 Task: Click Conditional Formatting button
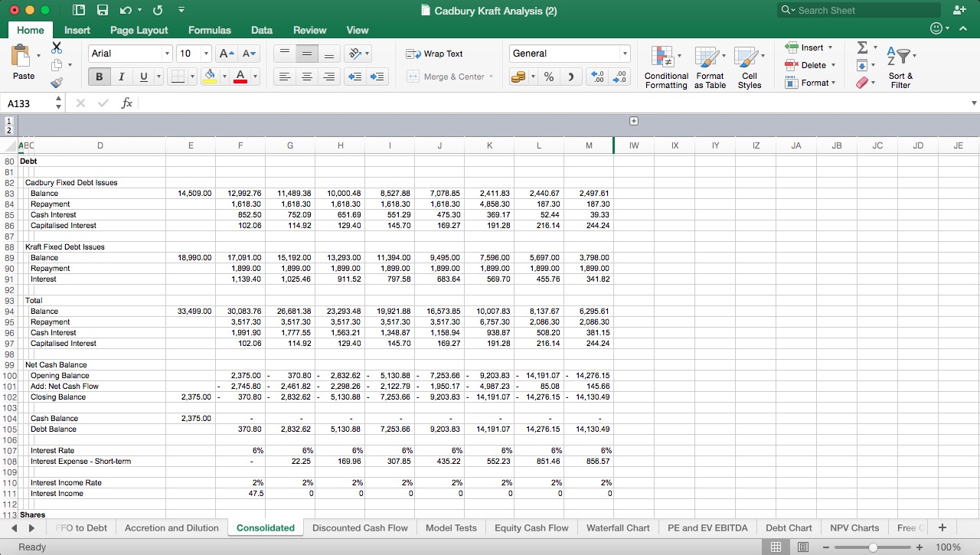666,67
